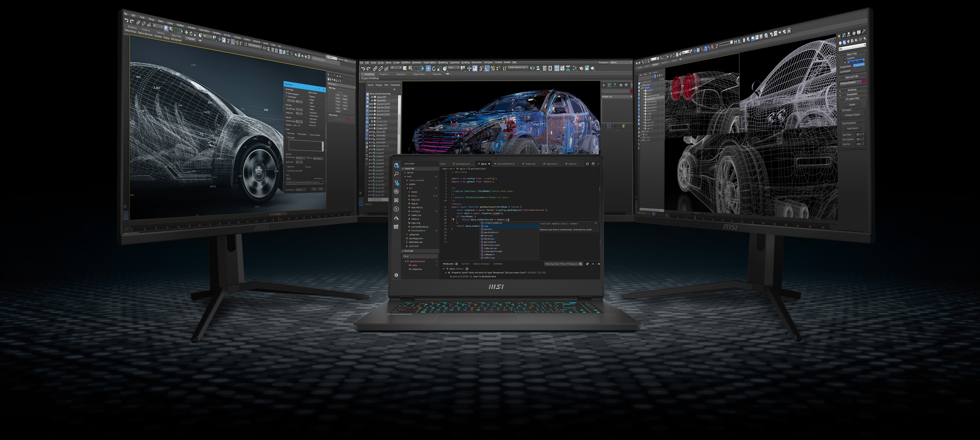Open Search view in laptop VS Code activity bar

396,174
